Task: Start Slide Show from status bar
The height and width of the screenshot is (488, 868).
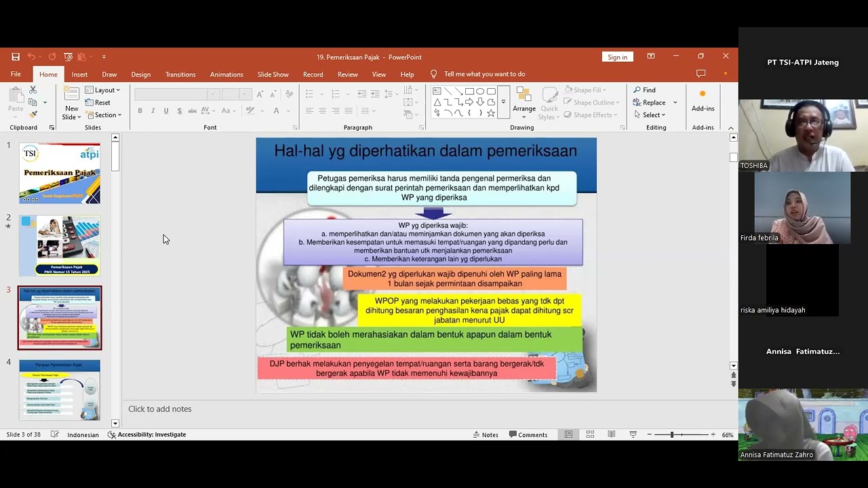Action: [x=633, y=434]
